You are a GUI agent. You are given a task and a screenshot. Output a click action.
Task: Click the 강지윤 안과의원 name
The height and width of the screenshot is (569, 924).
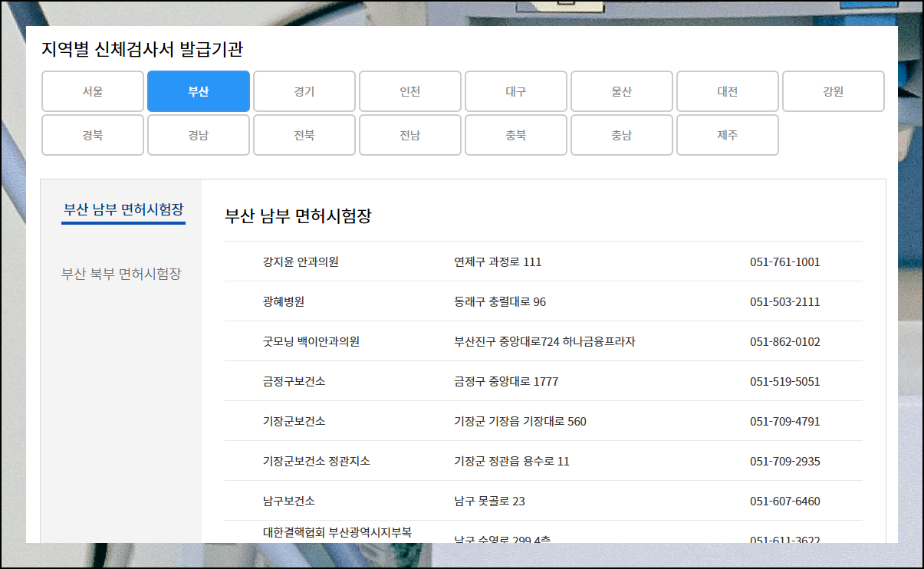(301, 261)
